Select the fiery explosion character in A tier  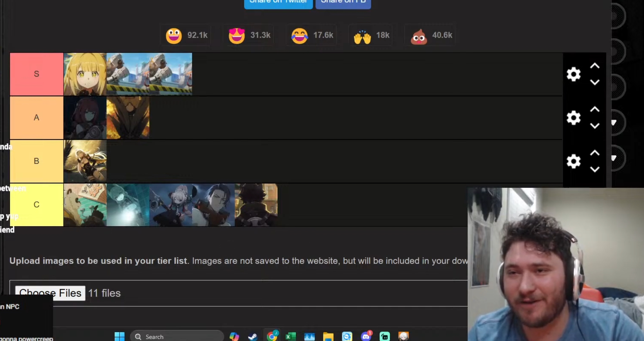128,118
